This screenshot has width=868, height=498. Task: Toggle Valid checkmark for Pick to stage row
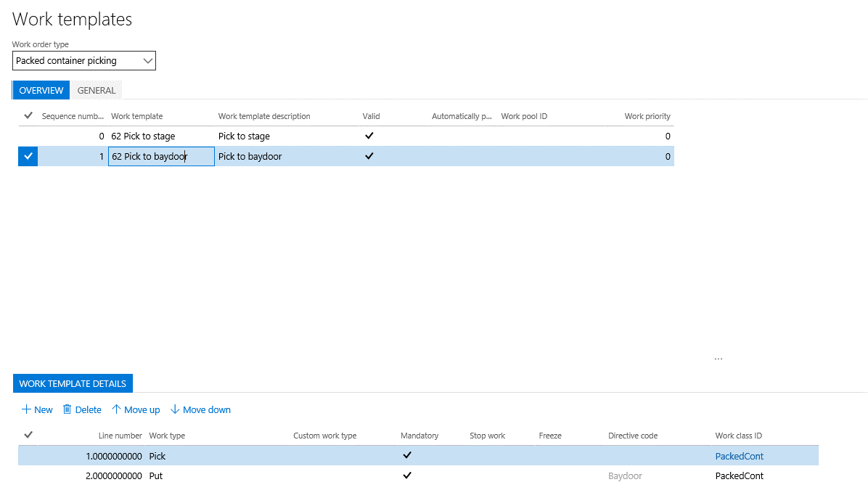point(369,136)
